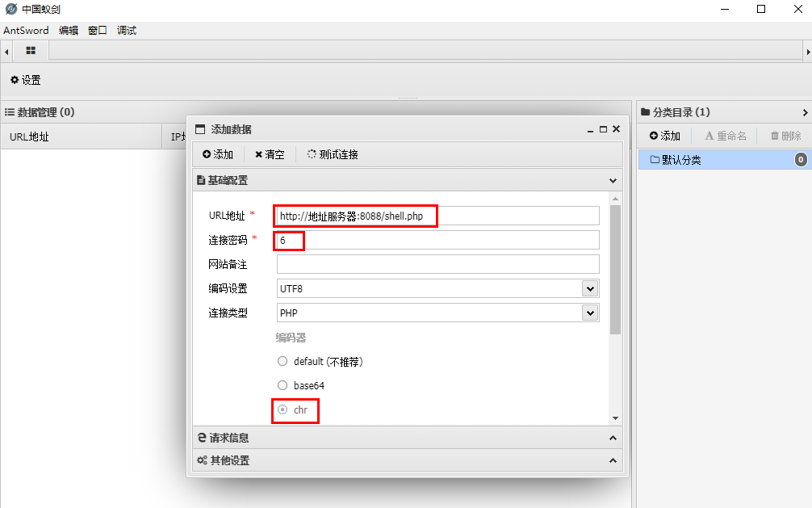Open the 调试 debug menu
Image resolution: width=812 pixels, height=508 pixels.
pyautogui.click(x=126, y=30)
